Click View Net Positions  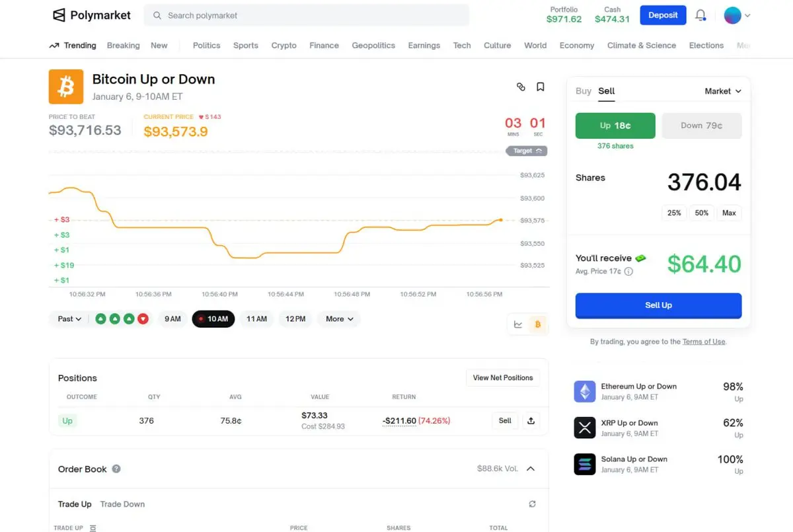click(503, 378)
